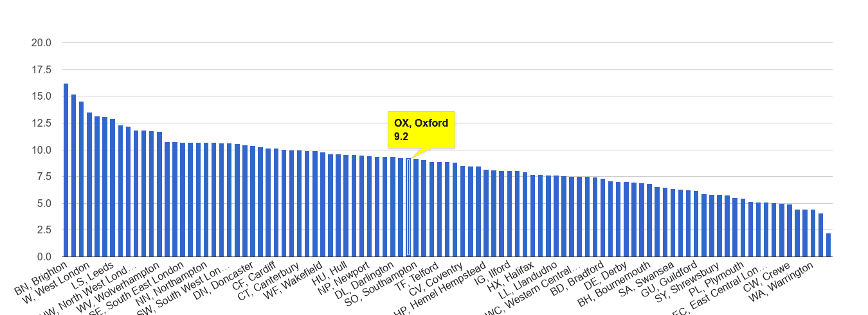
Task: Click the yellow OX, Oxford 9.2 tooltip
Action: pyautogui.click(x=421, y=129)
